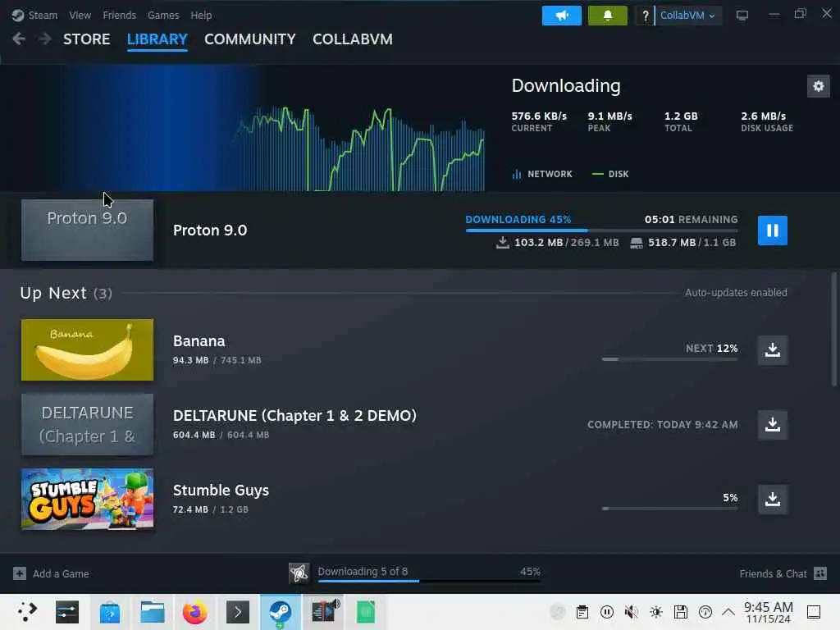Open clipboard tray icon
This screenshot has height=630, width=840.
[582, 612]
